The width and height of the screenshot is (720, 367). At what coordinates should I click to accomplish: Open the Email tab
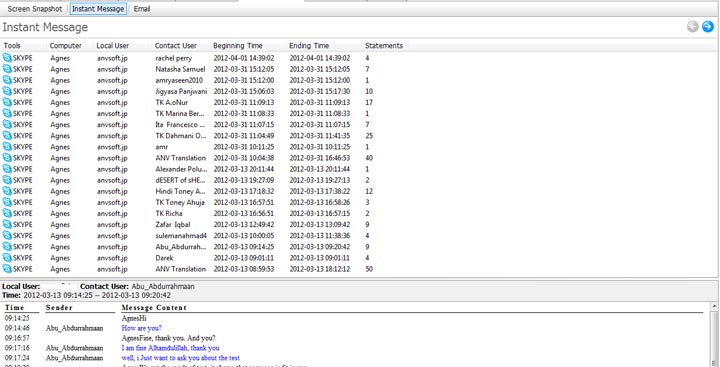[142, 9]
